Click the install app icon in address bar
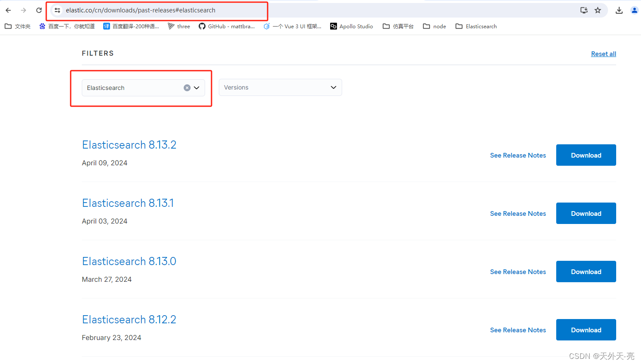641x364 pixels. click(584, 10)
